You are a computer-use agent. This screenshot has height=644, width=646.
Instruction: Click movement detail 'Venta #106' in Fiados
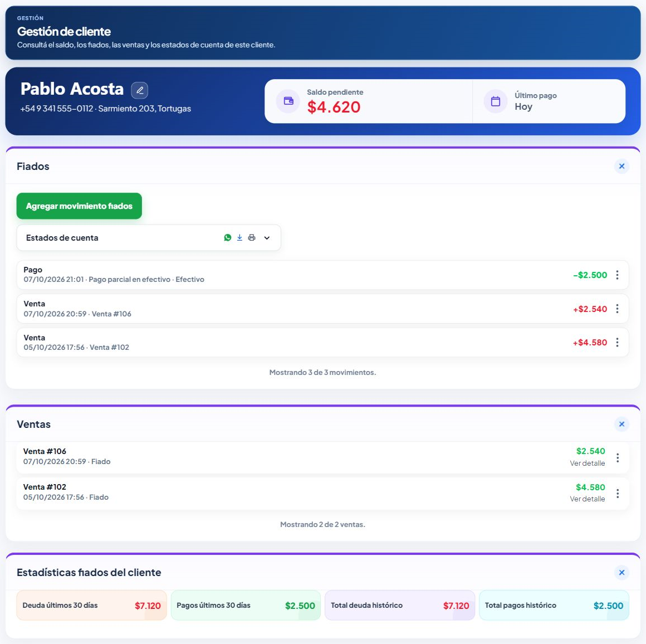[111, 314]
